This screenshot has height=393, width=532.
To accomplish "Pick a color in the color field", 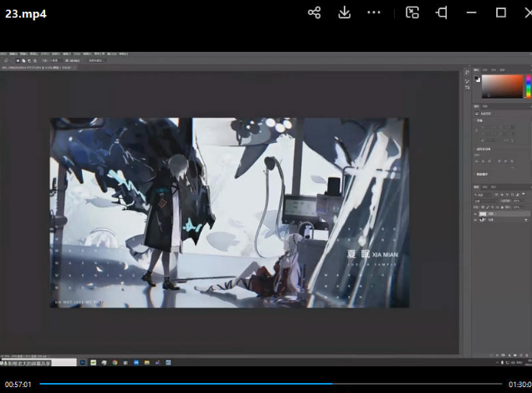I will (x=502, y=86).
